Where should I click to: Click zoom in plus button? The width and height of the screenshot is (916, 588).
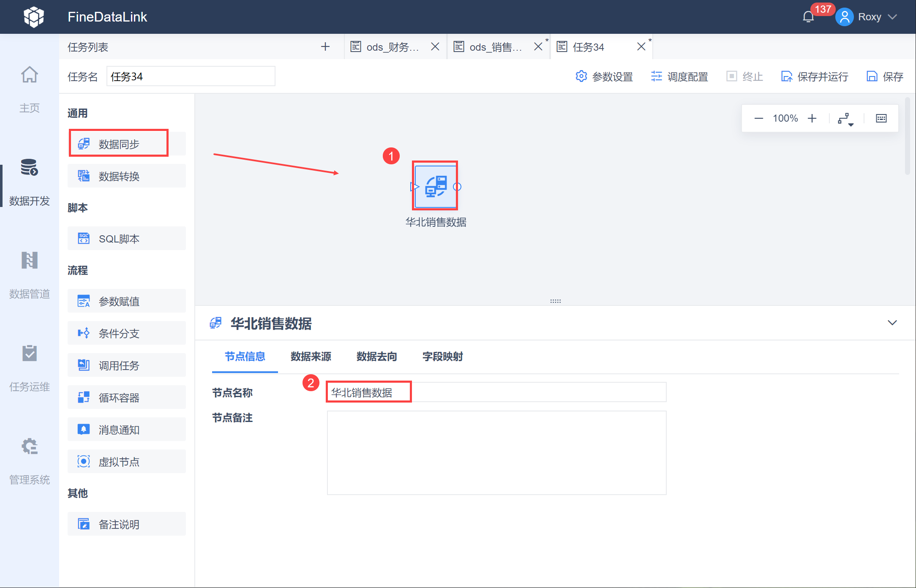click(812, 118)
